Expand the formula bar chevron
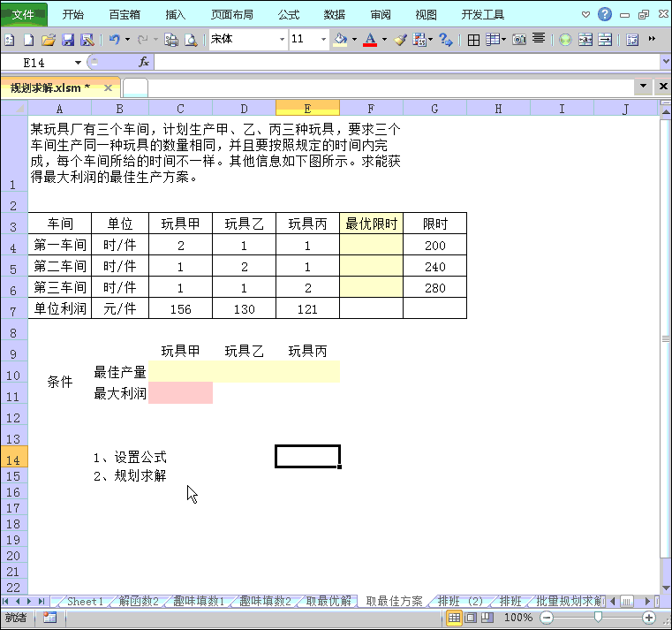 pyautogui.click(x=666, y=62)
